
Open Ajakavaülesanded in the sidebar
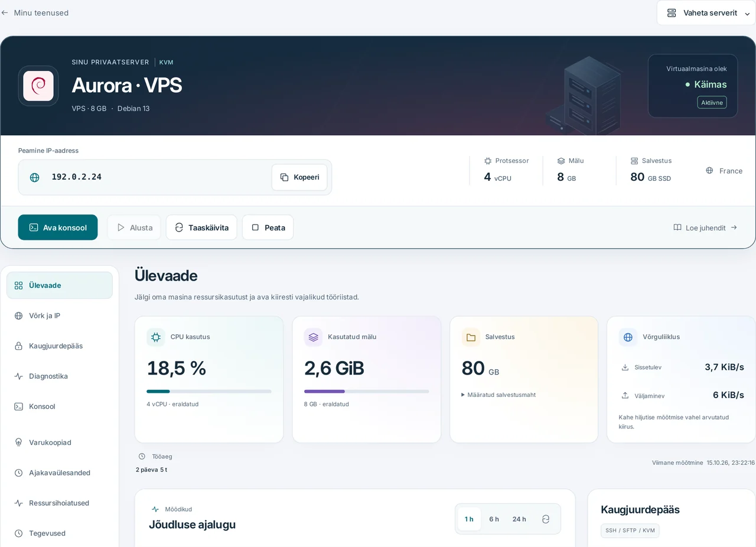tap(60, 473)
